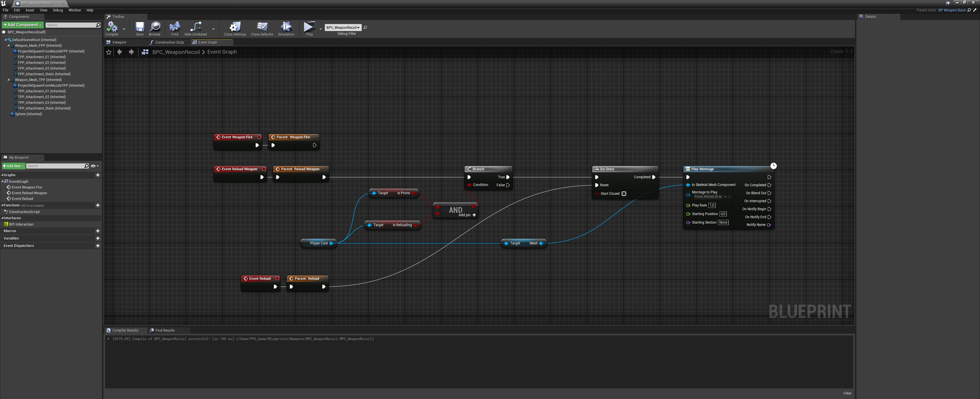Click the Components search field
The width and height of the screenshot is (980, 399).
tap(70, 25)
